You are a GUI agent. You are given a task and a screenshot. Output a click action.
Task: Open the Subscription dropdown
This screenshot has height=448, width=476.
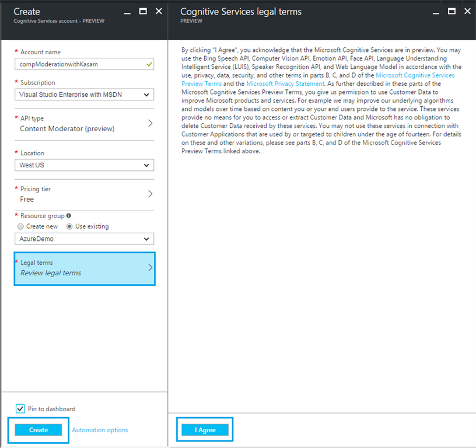84,94
